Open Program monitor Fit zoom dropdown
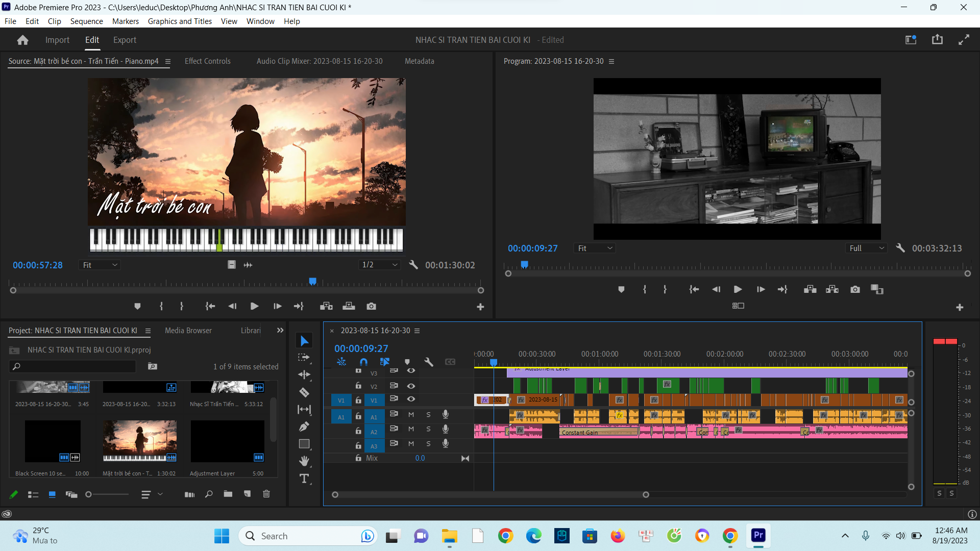980x551 pixels. (595, 248)
